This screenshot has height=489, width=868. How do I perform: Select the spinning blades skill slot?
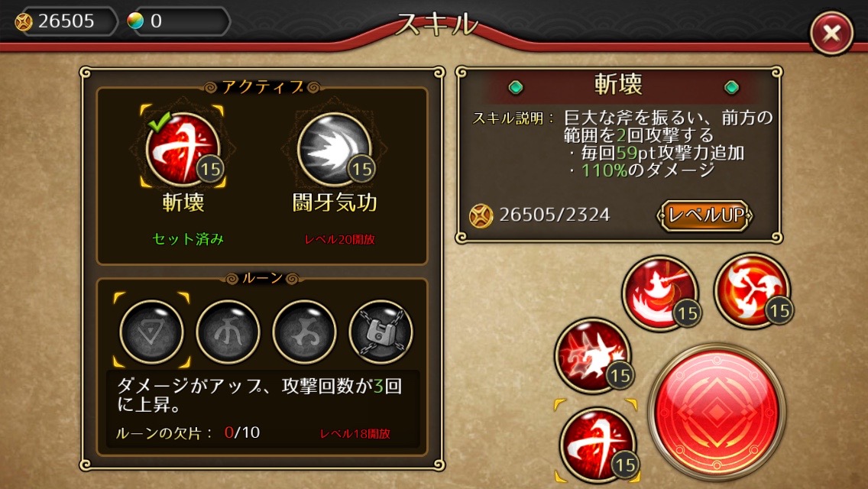click(x=752, y=290)
